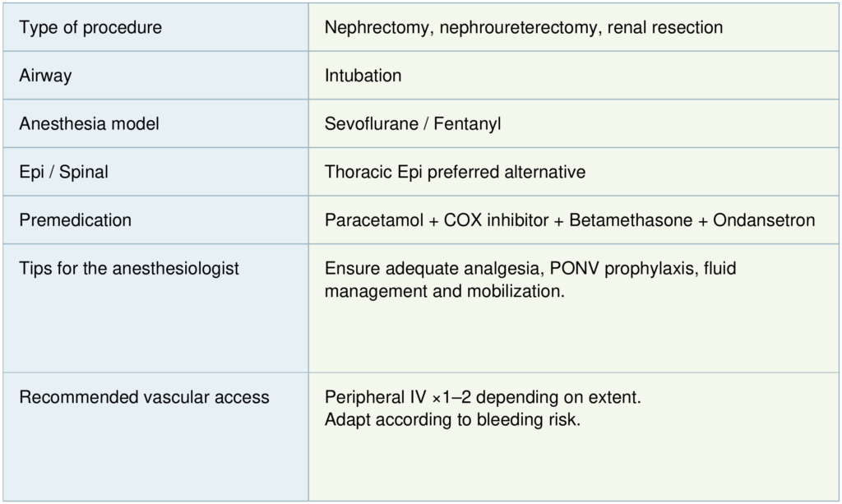Click the "Type of procedure" label cell
Screen dimensions: 842x504
[x=90, y=27]
